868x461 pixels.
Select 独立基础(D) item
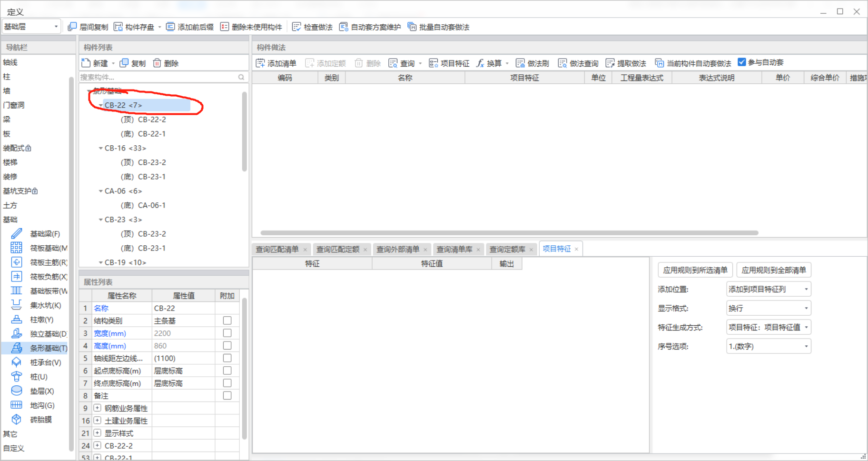[x=39, y=334]
